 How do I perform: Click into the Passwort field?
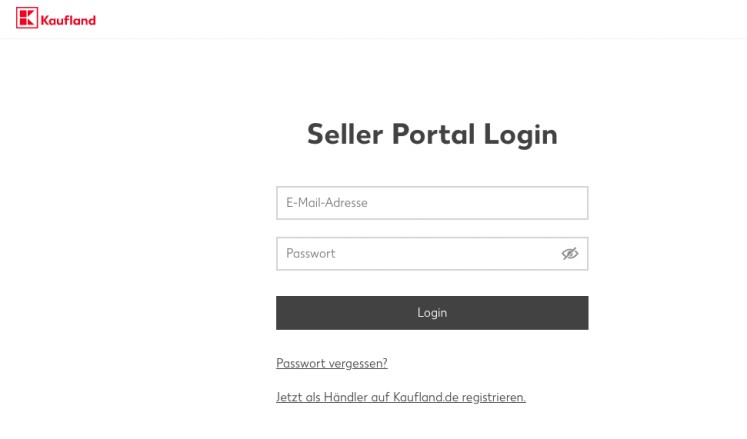pyautogui.click(x=415, y=254)
